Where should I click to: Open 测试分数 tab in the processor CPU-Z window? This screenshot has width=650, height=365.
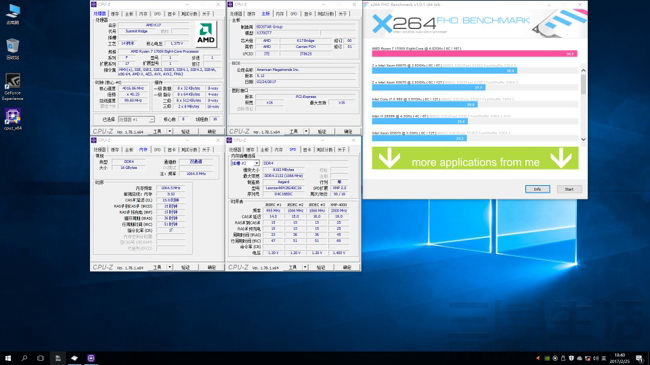point(189,14)
